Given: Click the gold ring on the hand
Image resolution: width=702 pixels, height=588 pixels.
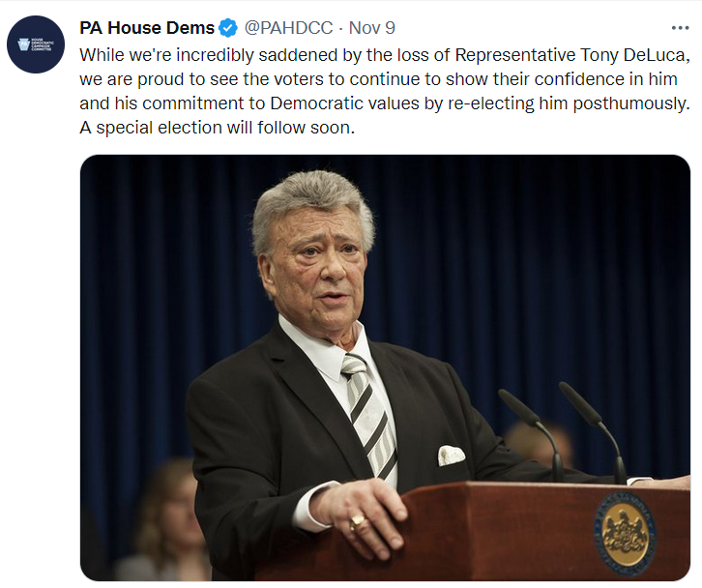Looking at the screenshot, I should [x=358, y=522].
